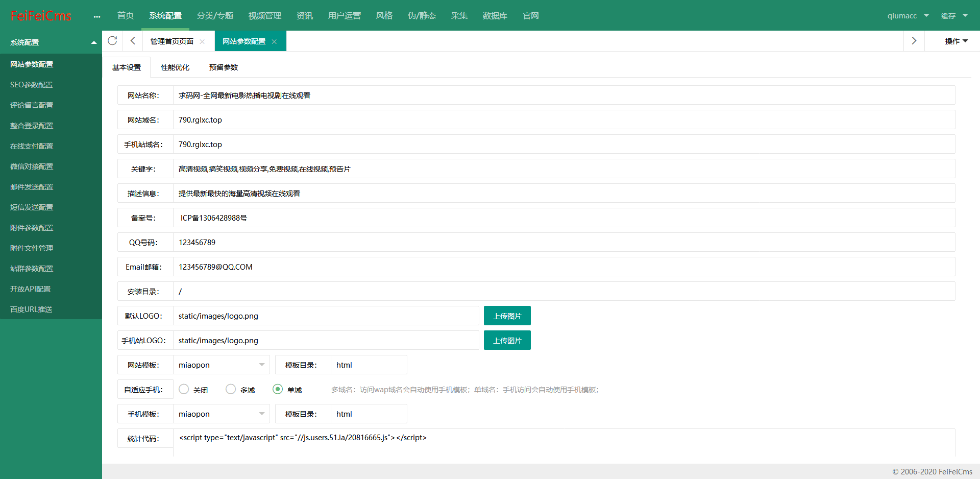Select the 多域 radio option

[x=231, y=389]
